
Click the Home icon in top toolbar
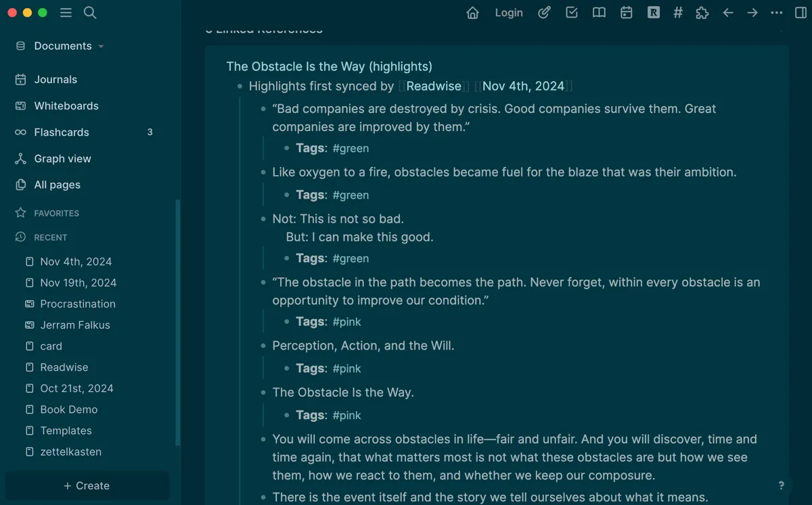tap(473, 13)
